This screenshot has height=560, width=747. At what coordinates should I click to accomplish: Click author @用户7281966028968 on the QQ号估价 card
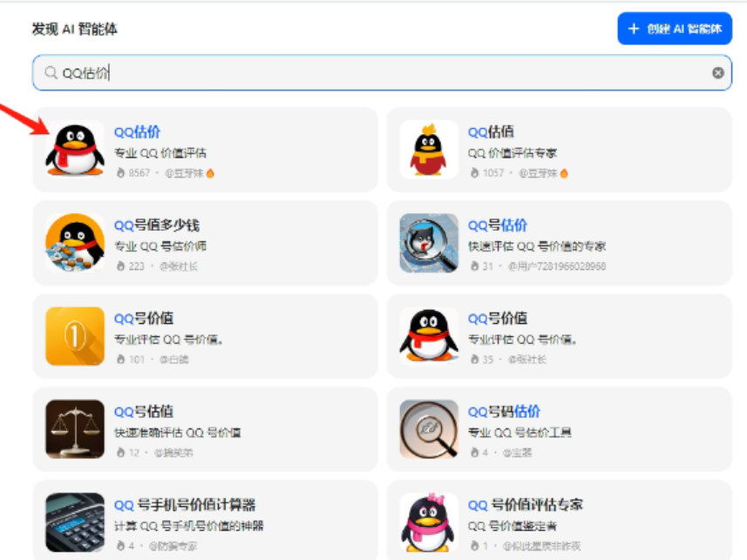tap(557, 267)
